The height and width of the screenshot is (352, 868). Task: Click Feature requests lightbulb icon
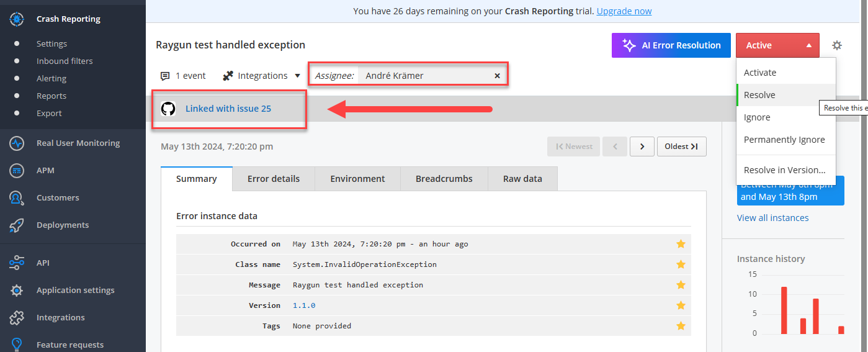(x=17, y=345)
